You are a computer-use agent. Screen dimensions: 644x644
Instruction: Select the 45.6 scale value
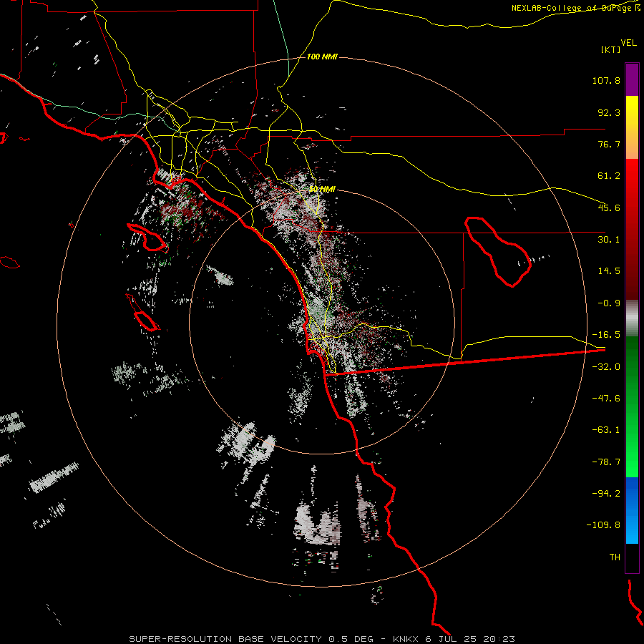pos(609,208)
